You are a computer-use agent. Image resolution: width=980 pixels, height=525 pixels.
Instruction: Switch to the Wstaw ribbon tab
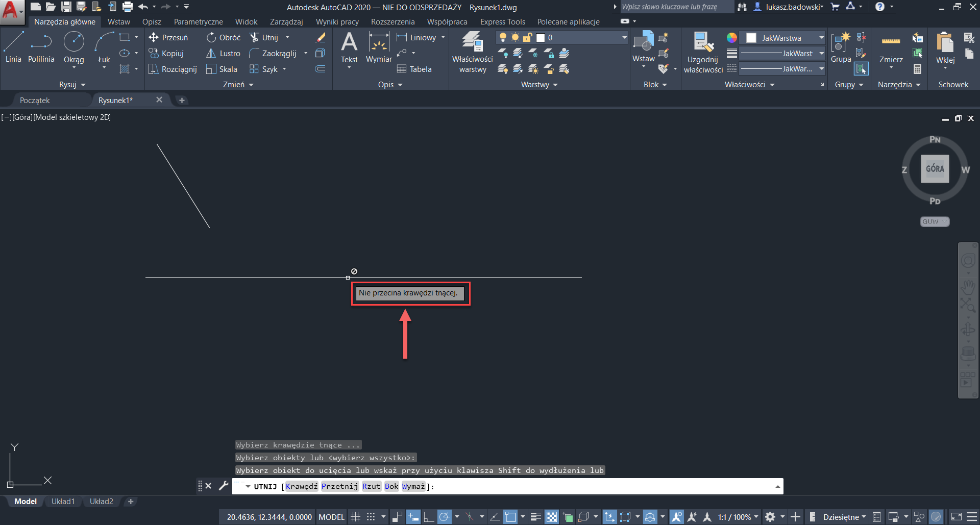click(118, 22)
